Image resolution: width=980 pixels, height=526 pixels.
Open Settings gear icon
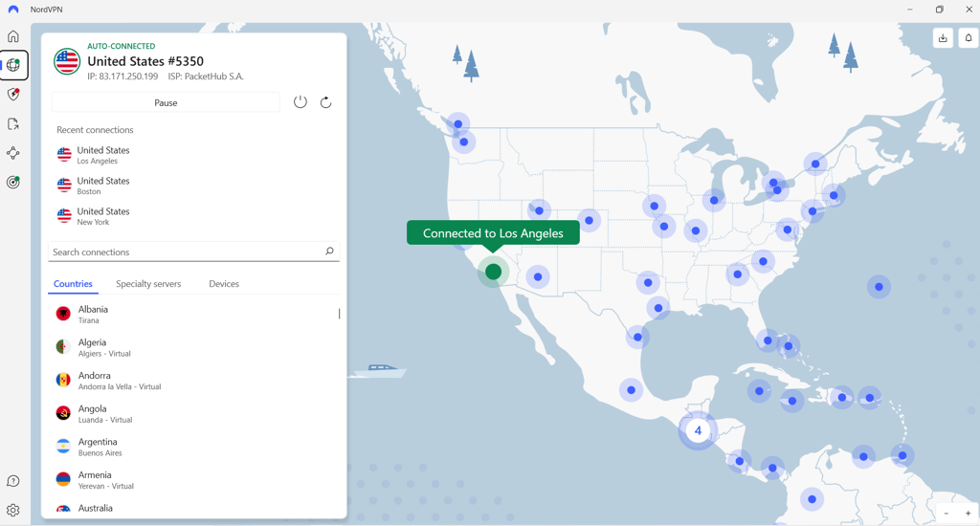tap(13, 510)
